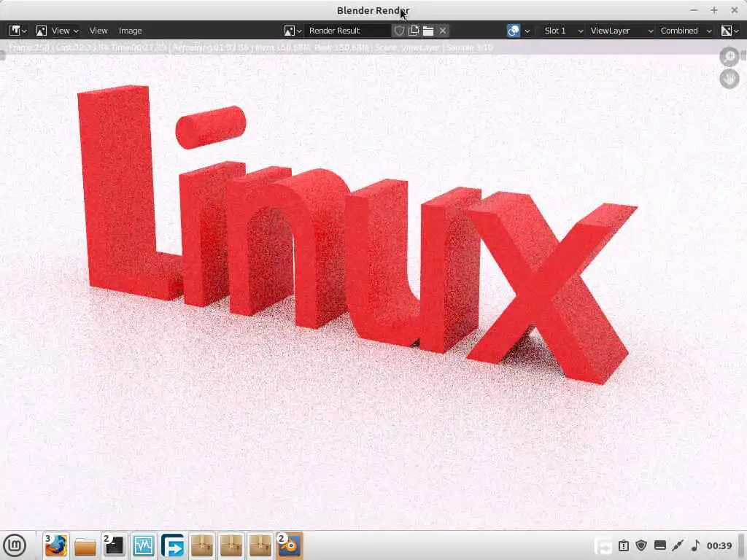Unlink the Render Result image
This screenshot has height=560, width=747.
[443, 31]
